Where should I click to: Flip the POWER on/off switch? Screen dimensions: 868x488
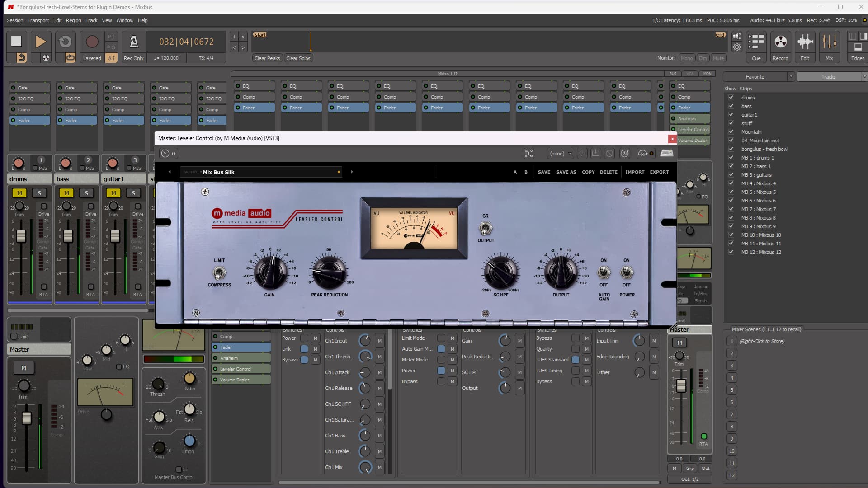point(626,272)
